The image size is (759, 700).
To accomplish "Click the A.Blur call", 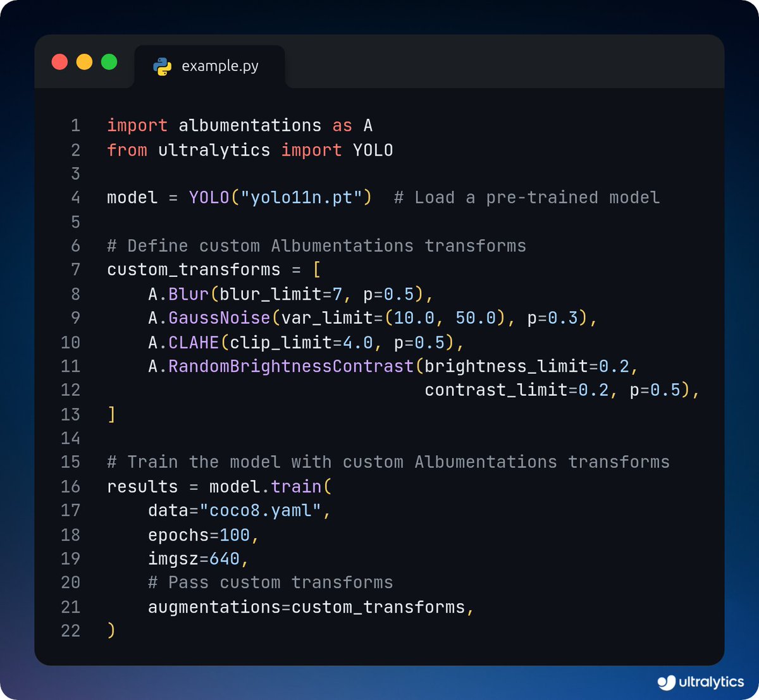I will tap(291, 294).
